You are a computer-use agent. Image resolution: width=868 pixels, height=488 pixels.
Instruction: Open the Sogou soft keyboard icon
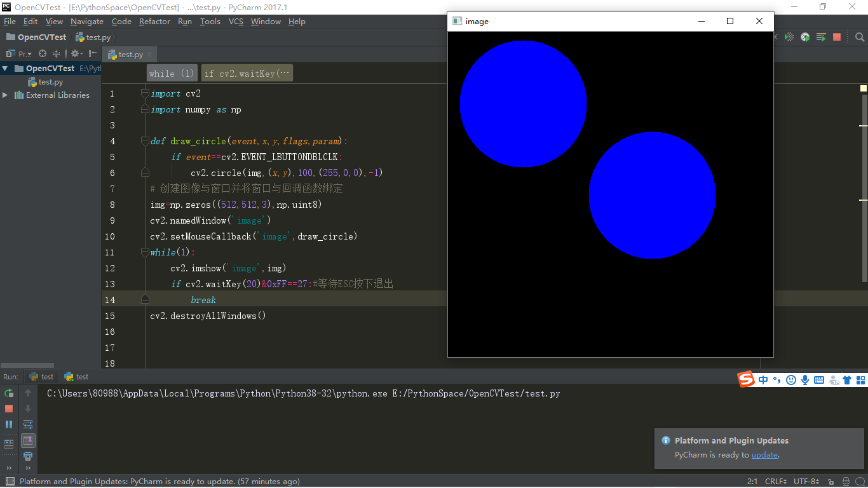click(x=819, y=380)
